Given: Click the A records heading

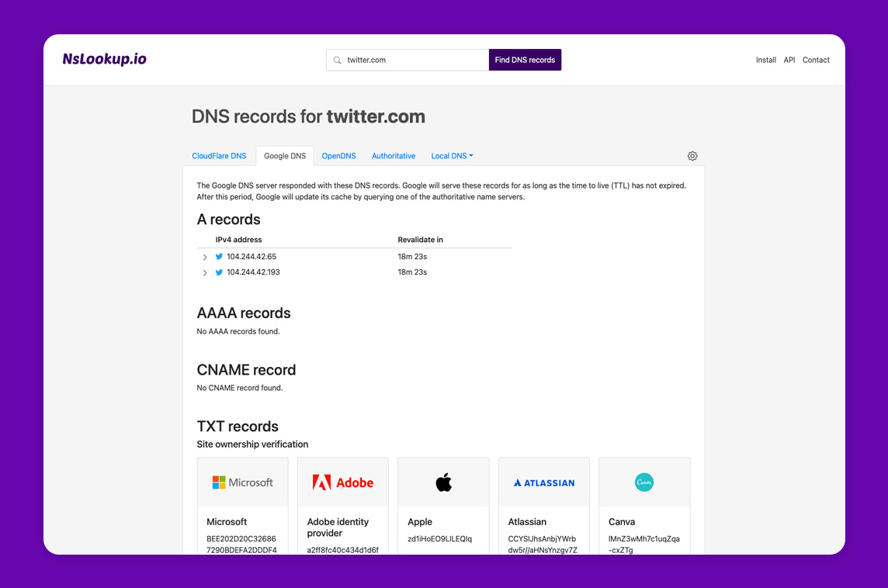Looking at the screenshot, I should [x=228, y=219].
